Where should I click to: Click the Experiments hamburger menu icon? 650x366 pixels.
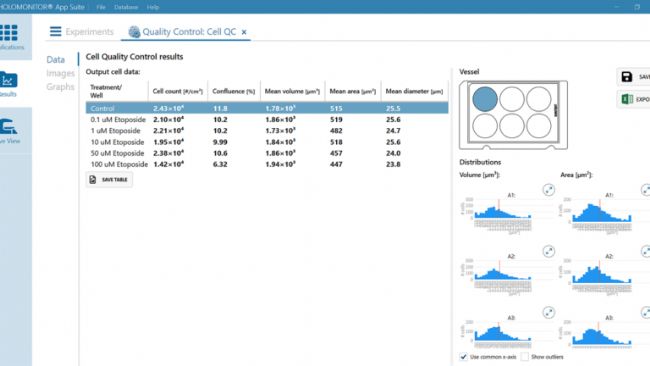tap(56, 32)
